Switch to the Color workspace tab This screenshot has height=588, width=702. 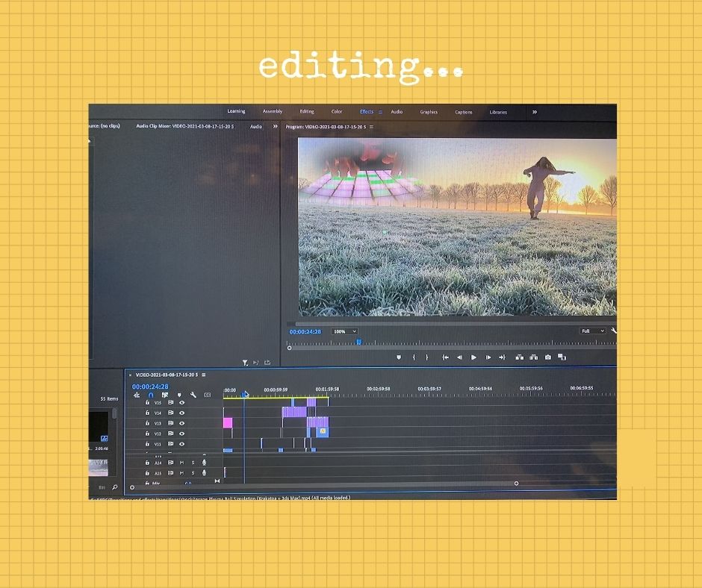[x=337, y=112]
